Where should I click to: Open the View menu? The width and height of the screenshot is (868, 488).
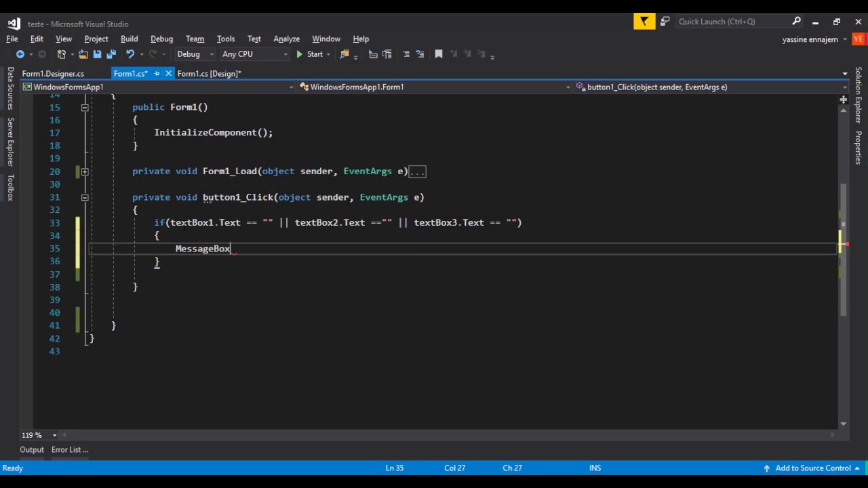point(64,39)
